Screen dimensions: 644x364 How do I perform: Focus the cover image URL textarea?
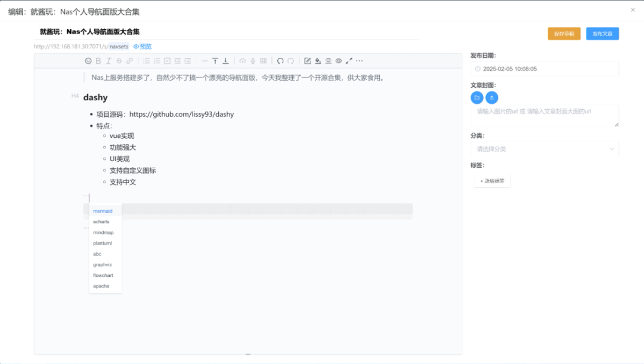point(544,115)
